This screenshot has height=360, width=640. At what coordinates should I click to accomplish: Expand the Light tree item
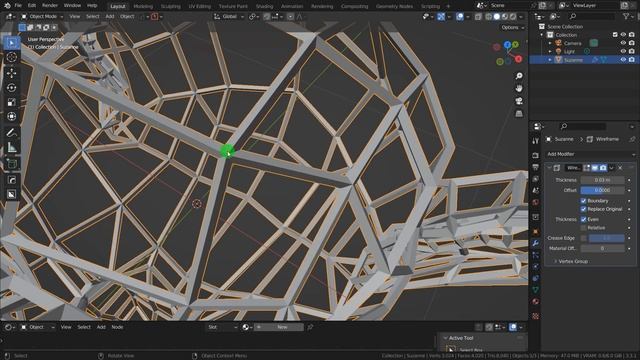(x=550, y=51)
